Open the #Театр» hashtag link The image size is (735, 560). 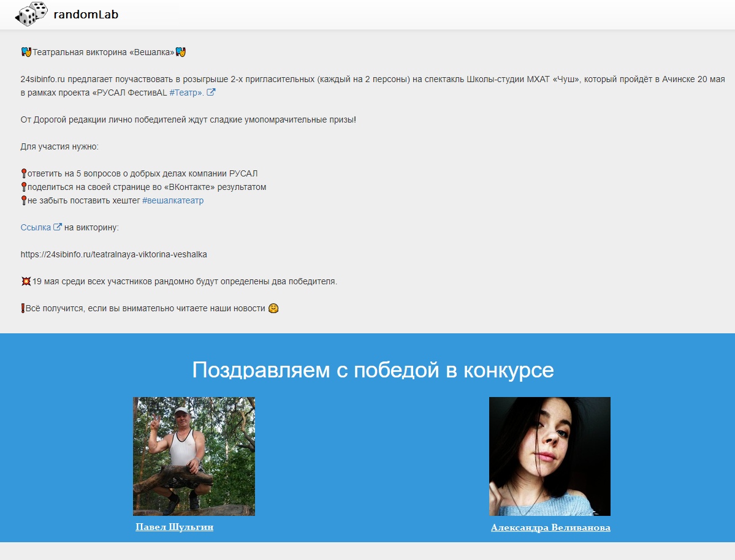point(186,93)
